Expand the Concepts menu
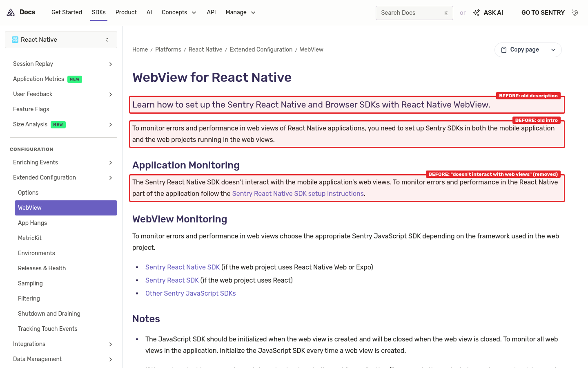This screenshot has height=368, width=588. (179, 12)
